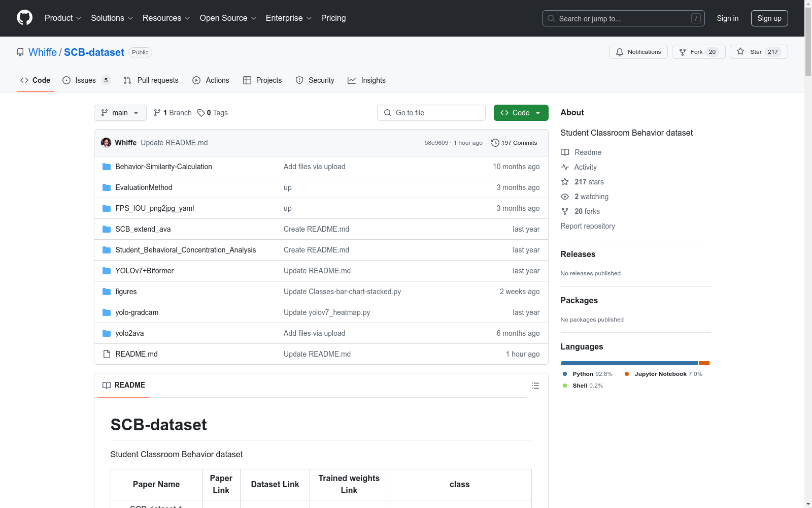Click the README tab heading
The image size is (812, 508).
tap(124, 385)
